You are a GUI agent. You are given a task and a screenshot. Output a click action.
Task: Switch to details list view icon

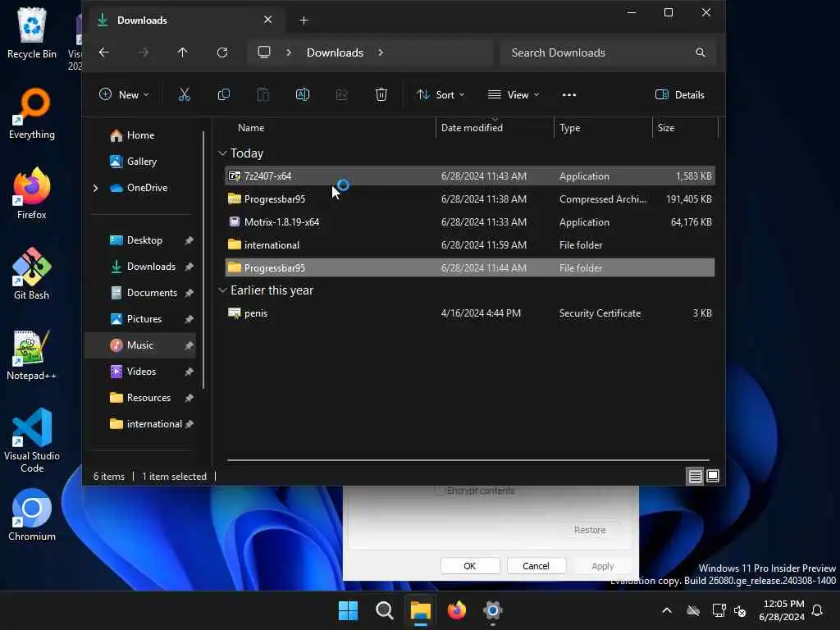tap(696, 476)
